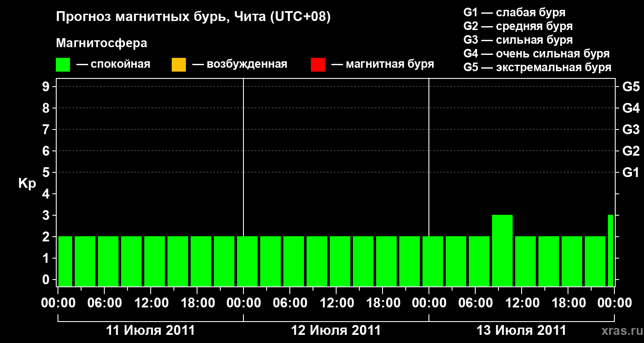Click the '— возбужденная' legend label
This screenshot has width=644, height=343.
240,65
